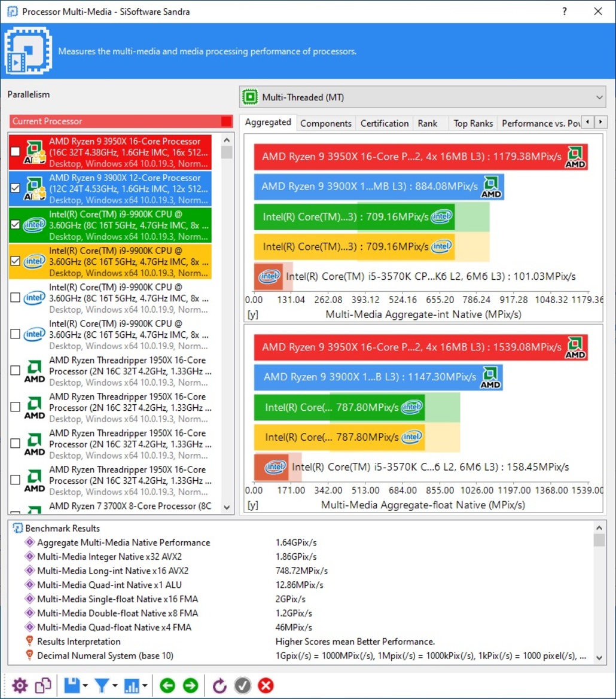Click the help question mark in title bar
The image size is (616, 699).
tap(565, 11)
